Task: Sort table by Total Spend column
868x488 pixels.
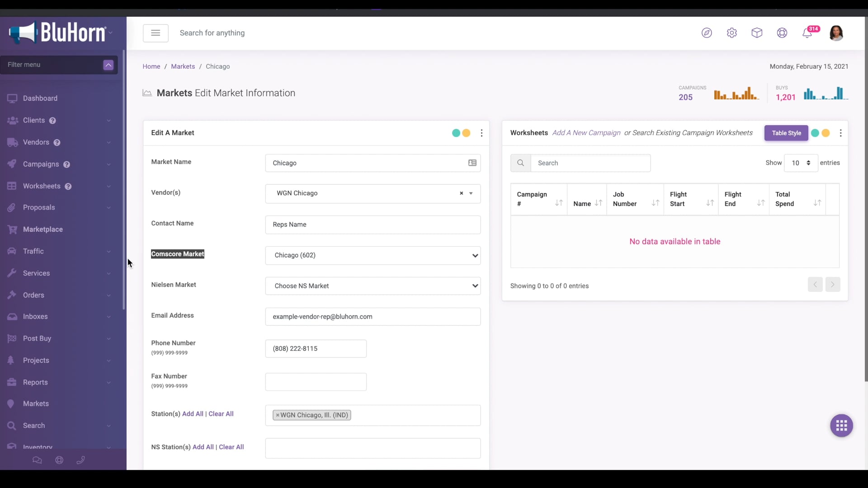Action: [797, 199]
